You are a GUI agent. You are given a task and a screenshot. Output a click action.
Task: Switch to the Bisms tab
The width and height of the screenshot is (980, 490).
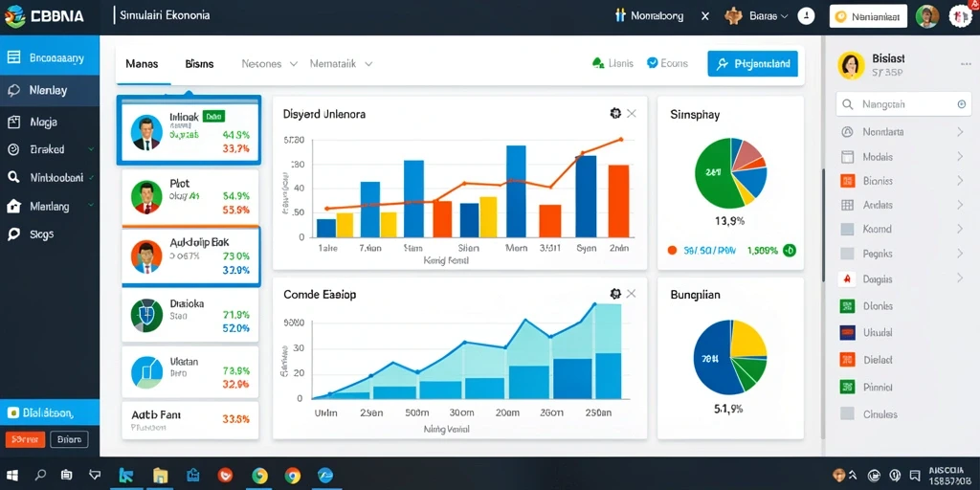[x=199, y=64]
